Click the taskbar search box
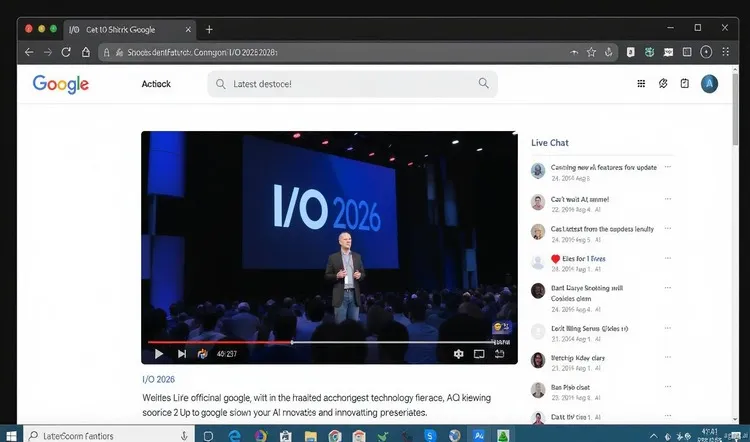 [x=109, y=435]
